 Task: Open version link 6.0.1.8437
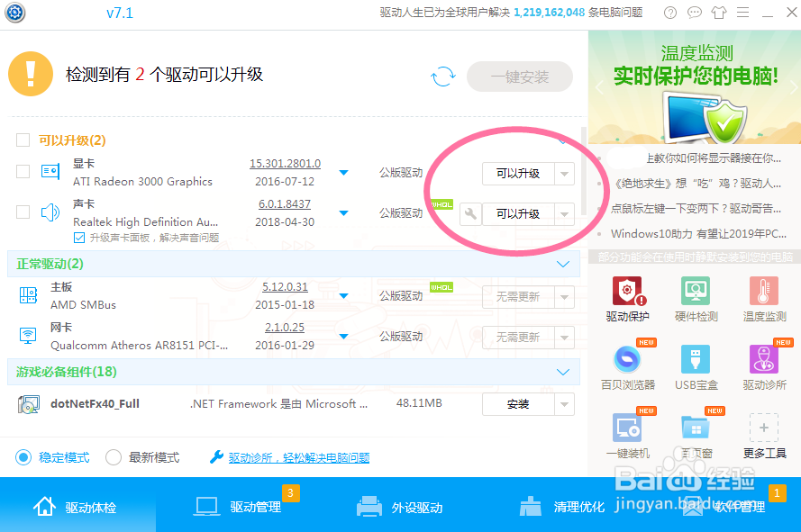coord(285,203)
